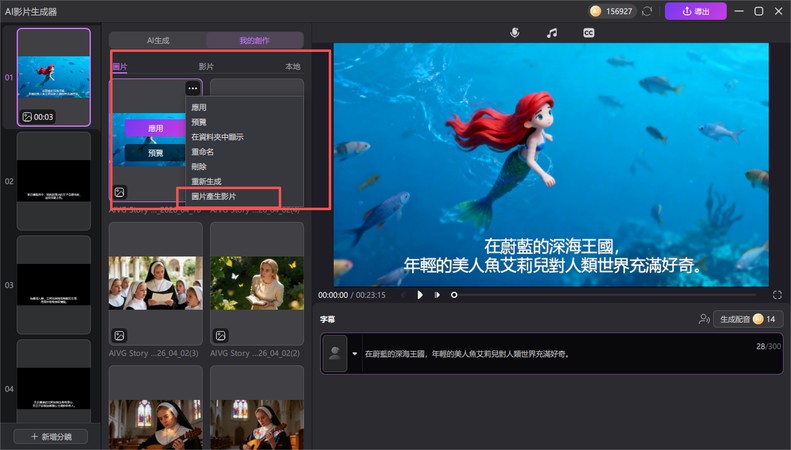The image size is (791, 450).
Task: Click the 156927 credits balance
Action: (619, 11)
